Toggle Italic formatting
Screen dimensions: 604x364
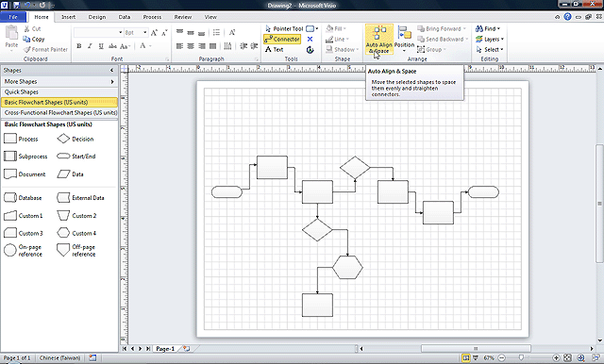coord(90,46)
